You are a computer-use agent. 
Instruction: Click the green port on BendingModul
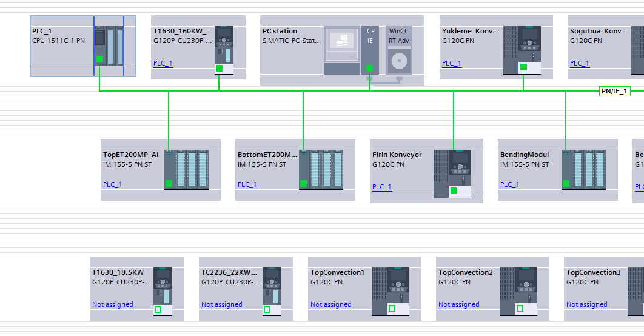566,184
